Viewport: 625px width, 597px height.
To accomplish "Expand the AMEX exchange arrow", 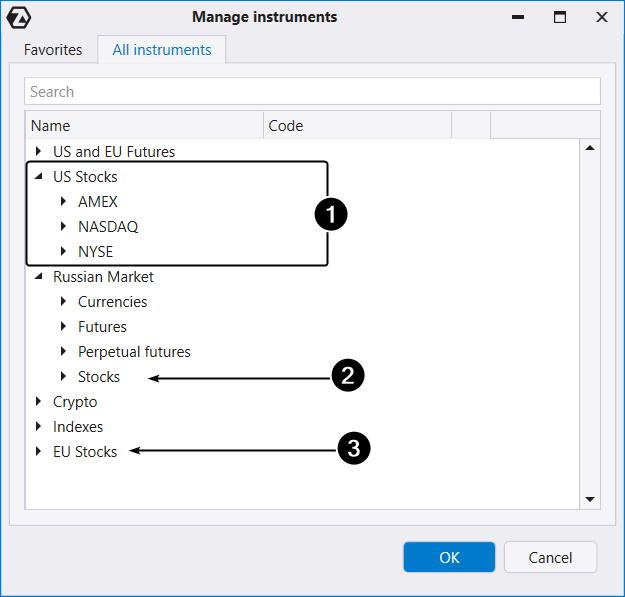I will pos(64,202).
